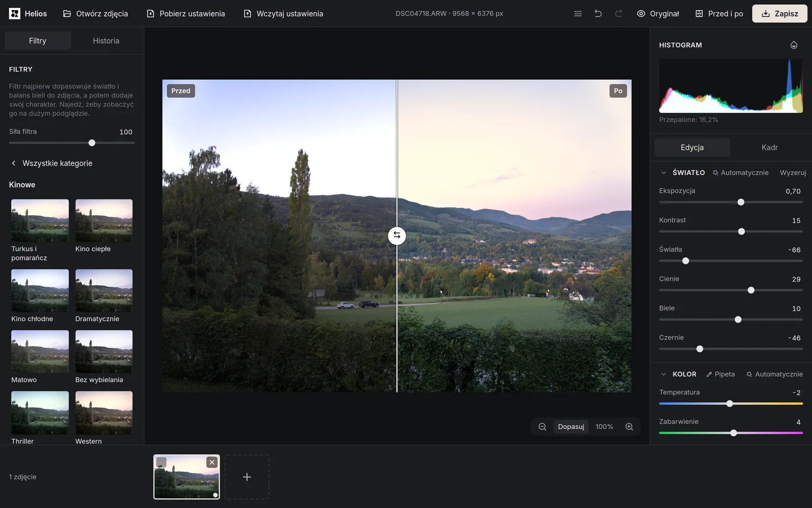The width and height of the screenshot is (812, 508).
Task: Click Automatycznie in the ŚWIATŁO section
Action: tap(740, 173)
